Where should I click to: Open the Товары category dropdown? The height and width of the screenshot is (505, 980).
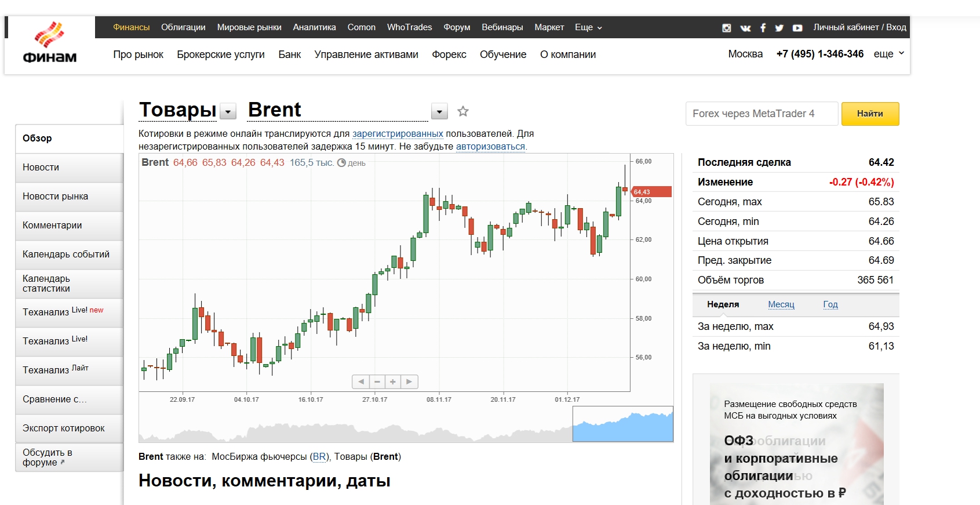pos(229,111)
